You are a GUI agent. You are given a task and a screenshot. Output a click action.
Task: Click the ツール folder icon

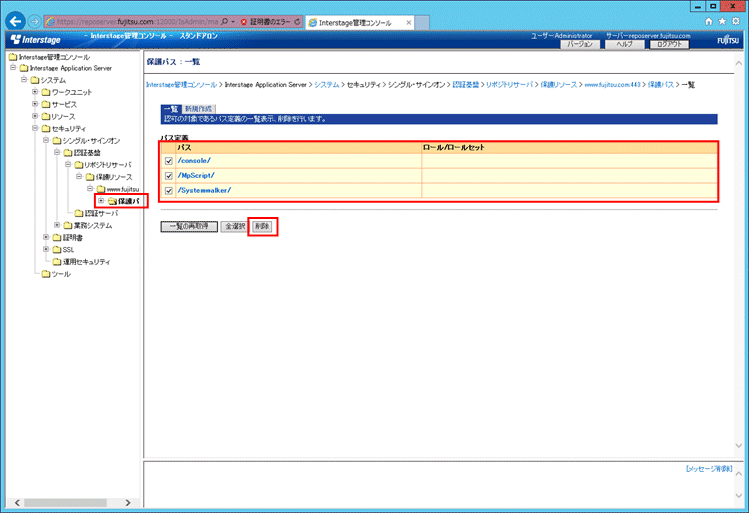pyautogui.click(x=46, y=274)
